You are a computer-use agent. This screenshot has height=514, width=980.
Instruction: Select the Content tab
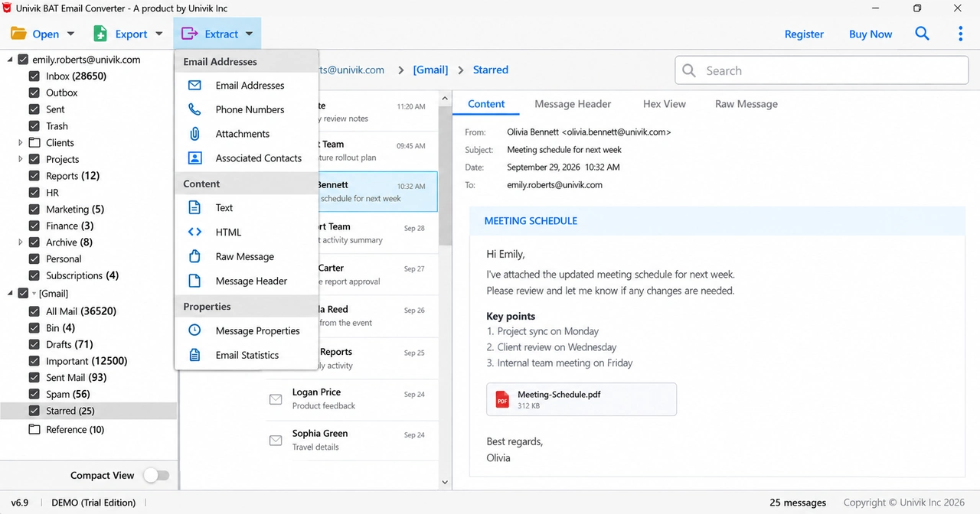(x=486, y=104)
